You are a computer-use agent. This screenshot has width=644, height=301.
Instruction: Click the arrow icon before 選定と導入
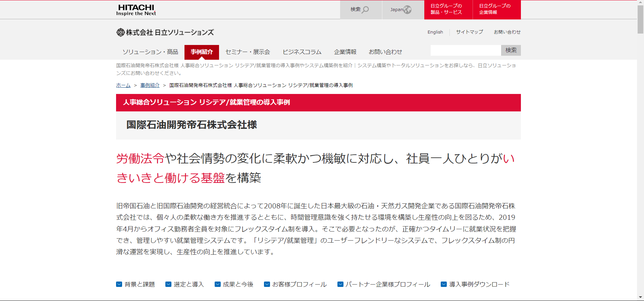[168, 284]
